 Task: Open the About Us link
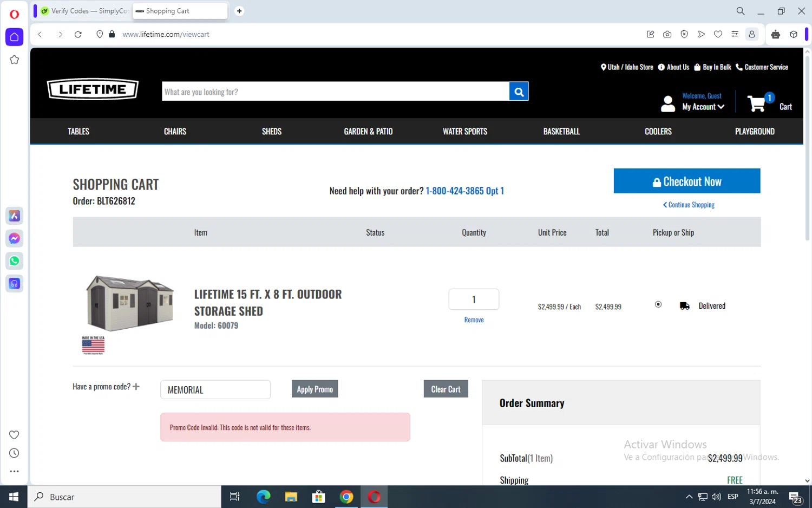pyautogui.click(x=673, y=67)
